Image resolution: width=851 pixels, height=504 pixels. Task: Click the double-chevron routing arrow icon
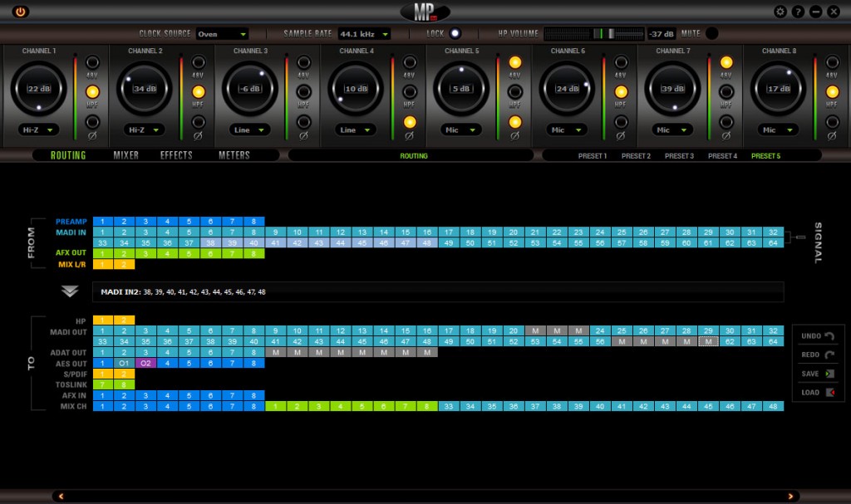tap(70, 291)
